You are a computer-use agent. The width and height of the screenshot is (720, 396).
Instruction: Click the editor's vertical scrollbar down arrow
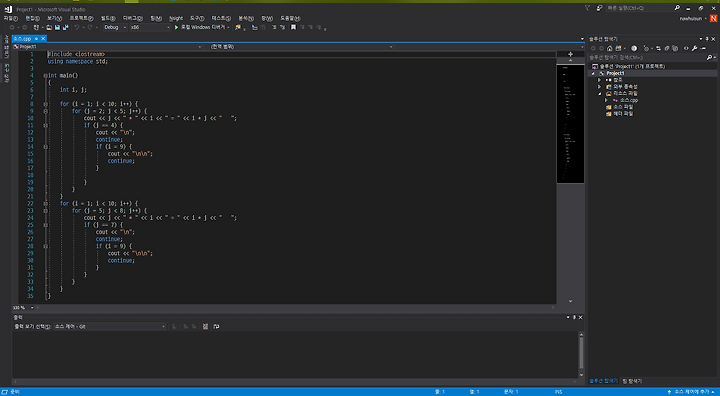pos(570,301)
